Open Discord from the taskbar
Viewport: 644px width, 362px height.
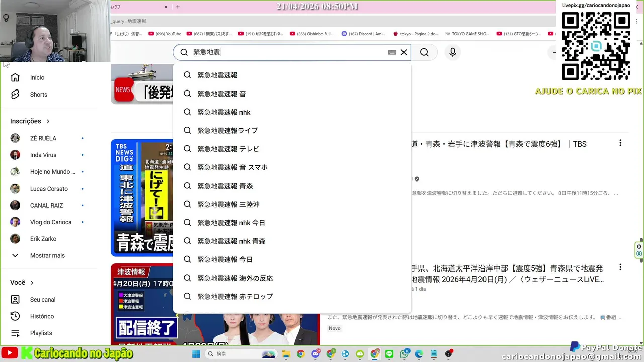[x=315, y=354]
